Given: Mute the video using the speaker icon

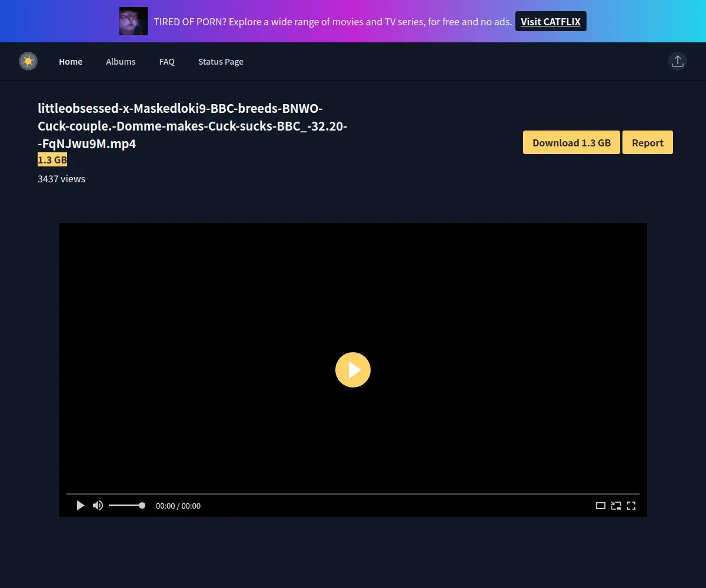Looking at the screenshot, I should (98, 506).
